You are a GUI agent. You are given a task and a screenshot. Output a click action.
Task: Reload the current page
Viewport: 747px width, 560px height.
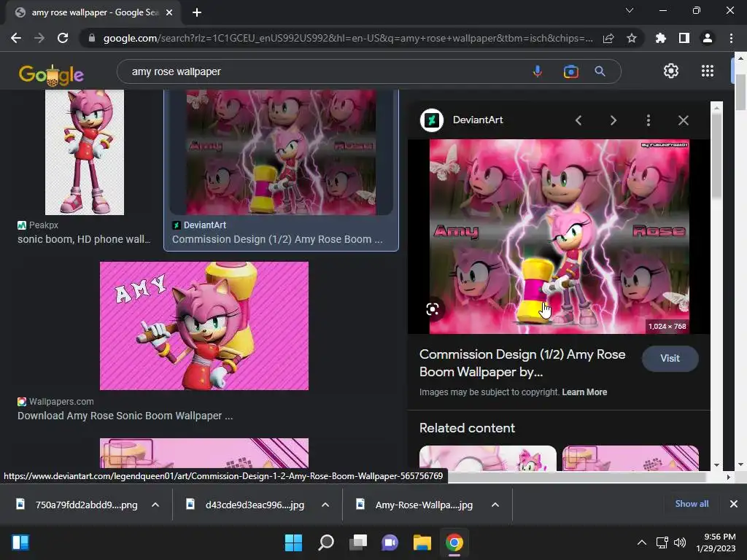(63, 38)
